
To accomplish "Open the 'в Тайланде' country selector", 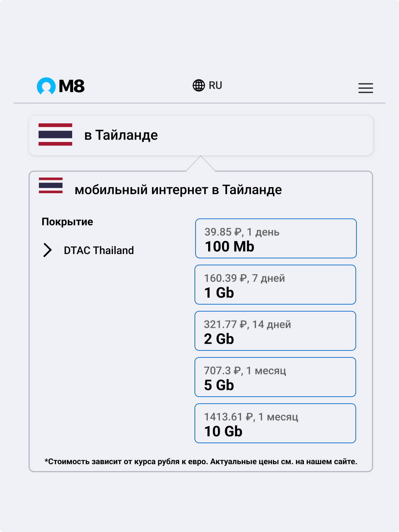I will click(201, 135).
